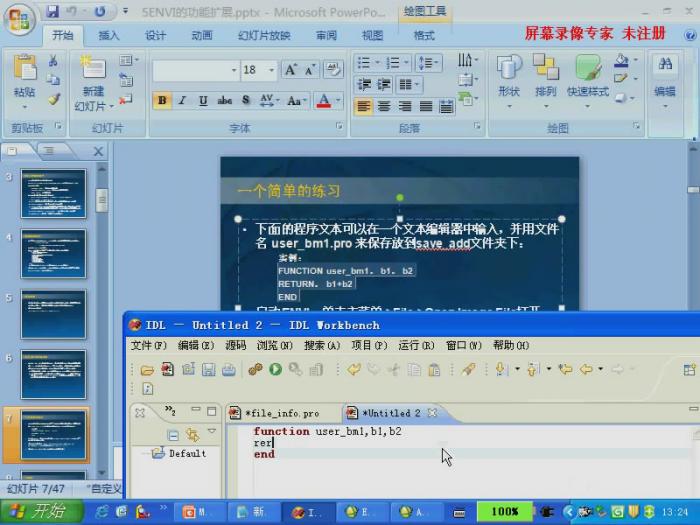Open the font color dropdown arrow
The height and width of the screenshot is (525, 700).
336,101
